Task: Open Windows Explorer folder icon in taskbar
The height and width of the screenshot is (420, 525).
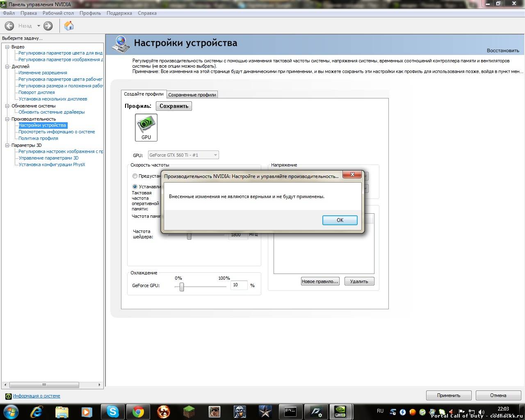Action: (62, 411)
